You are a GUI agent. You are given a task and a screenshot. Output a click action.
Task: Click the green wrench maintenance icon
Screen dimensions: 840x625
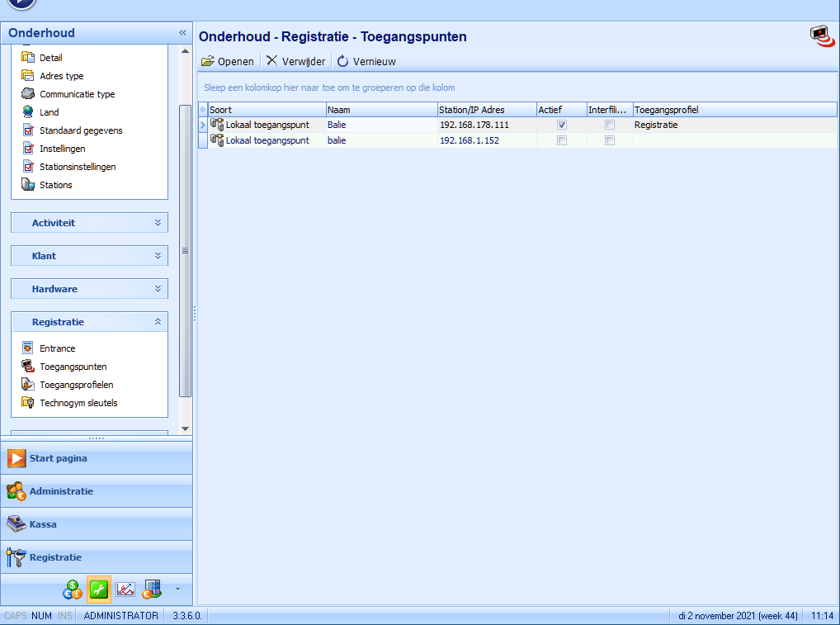click(x=99, y=589)
